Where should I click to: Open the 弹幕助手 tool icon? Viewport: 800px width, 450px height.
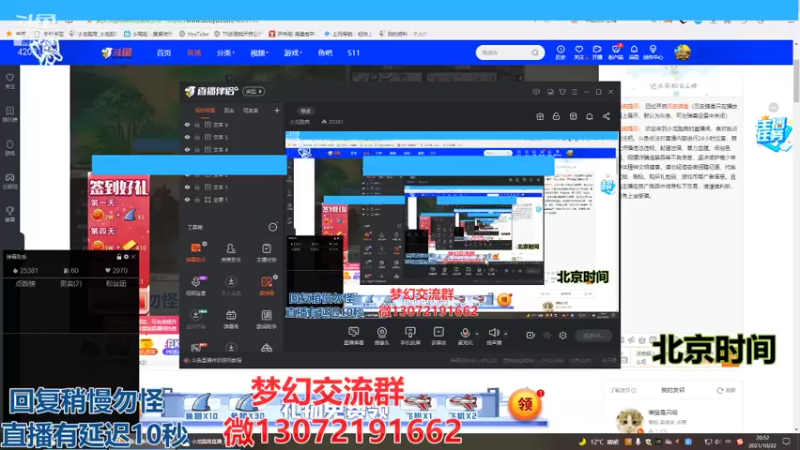click(x=195, y=252)
